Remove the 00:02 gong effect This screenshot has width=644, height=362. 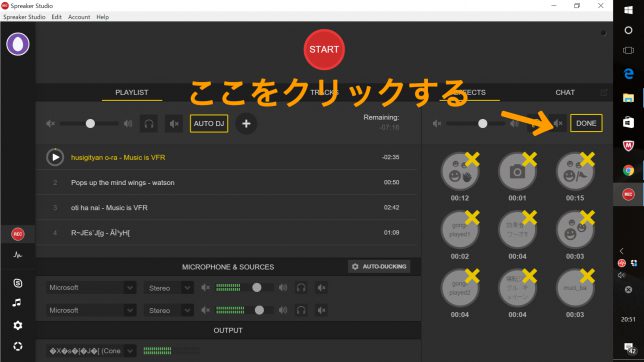(x=472, y=217)
